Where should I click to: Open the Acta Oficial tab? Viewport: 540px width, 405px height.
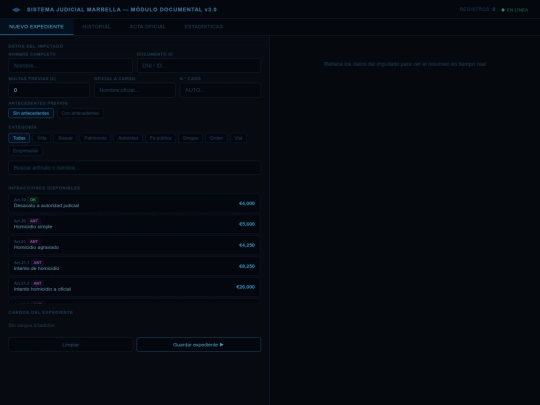click(x=147, y=27)
